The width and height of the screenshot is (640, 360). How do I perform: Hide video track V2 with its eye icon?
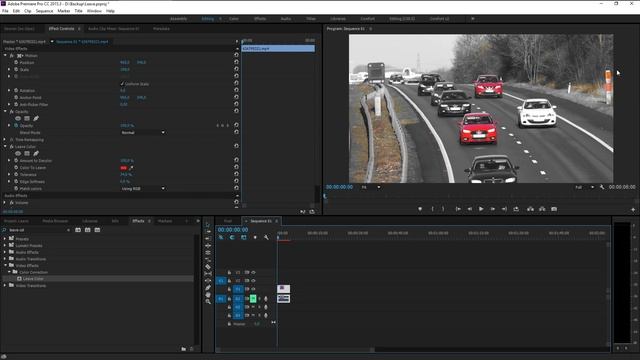253,281
